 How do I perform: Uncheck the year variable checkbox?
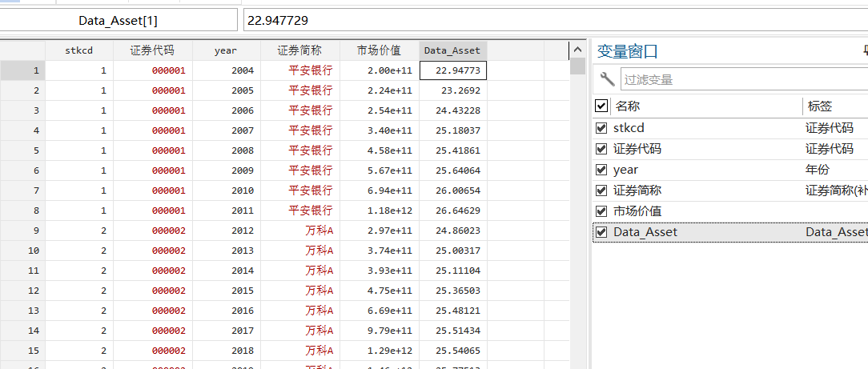coord(601,170)
